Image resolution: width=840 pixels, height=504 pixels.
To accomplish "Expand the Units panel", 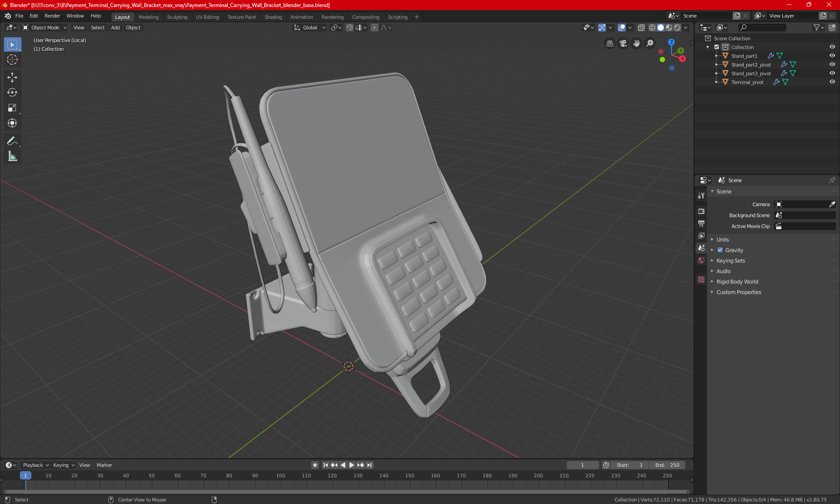I will (x=722, y=239).
